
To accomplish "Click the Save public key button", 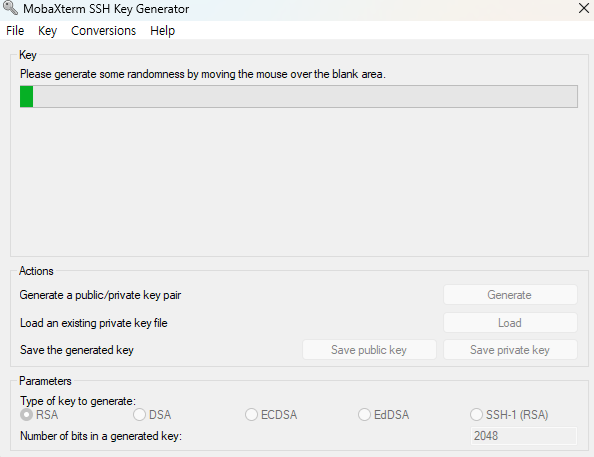I will tap(369, 350).
